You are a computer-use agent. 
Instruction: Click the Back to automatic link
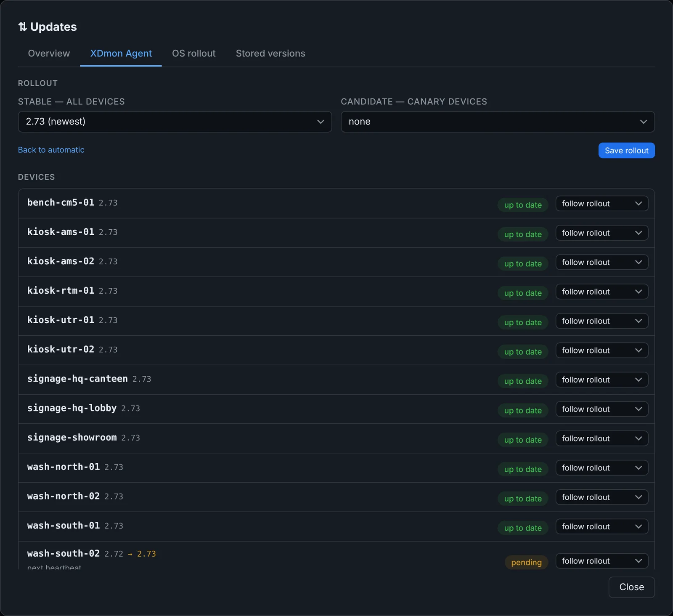coord(51,150)
